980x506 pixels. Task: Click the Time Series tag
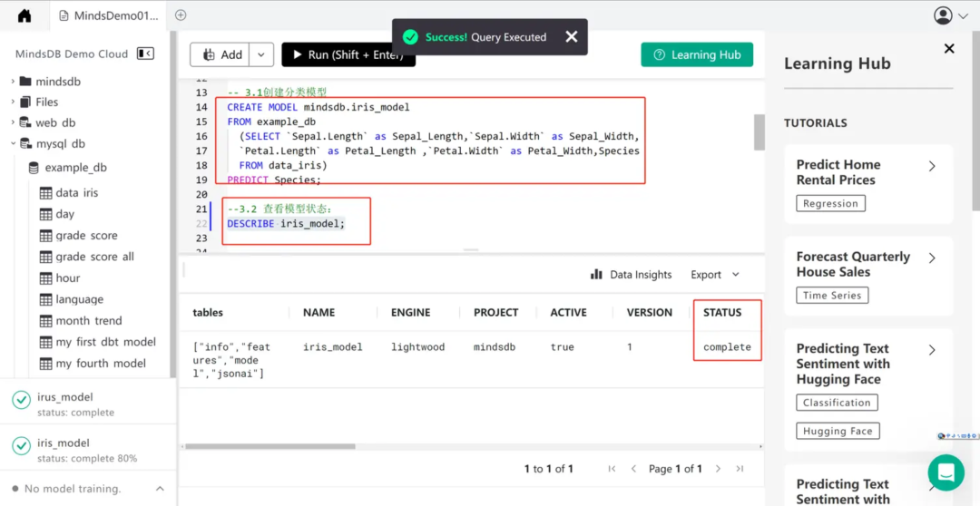point(832,296)
